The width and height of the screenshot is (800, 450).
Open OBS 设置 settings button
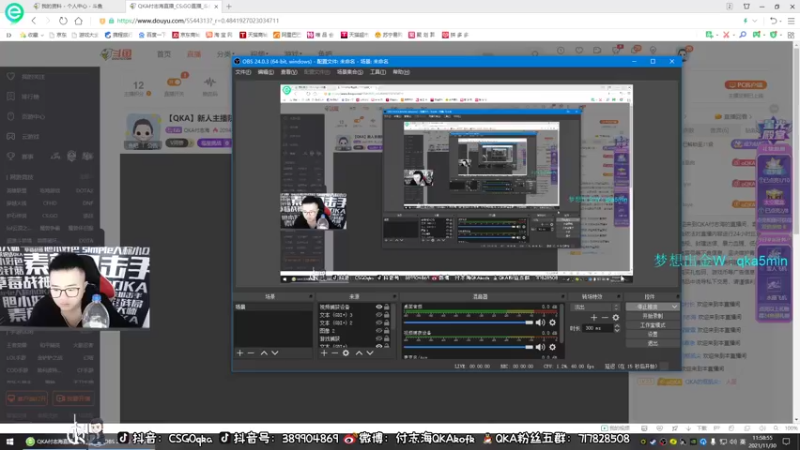(653, 335)
